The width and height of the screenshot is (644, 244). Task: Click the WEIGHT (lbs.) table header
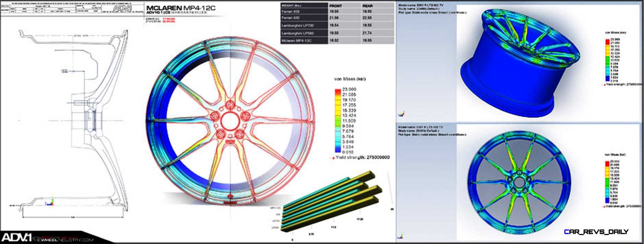[x=291, y=5]
